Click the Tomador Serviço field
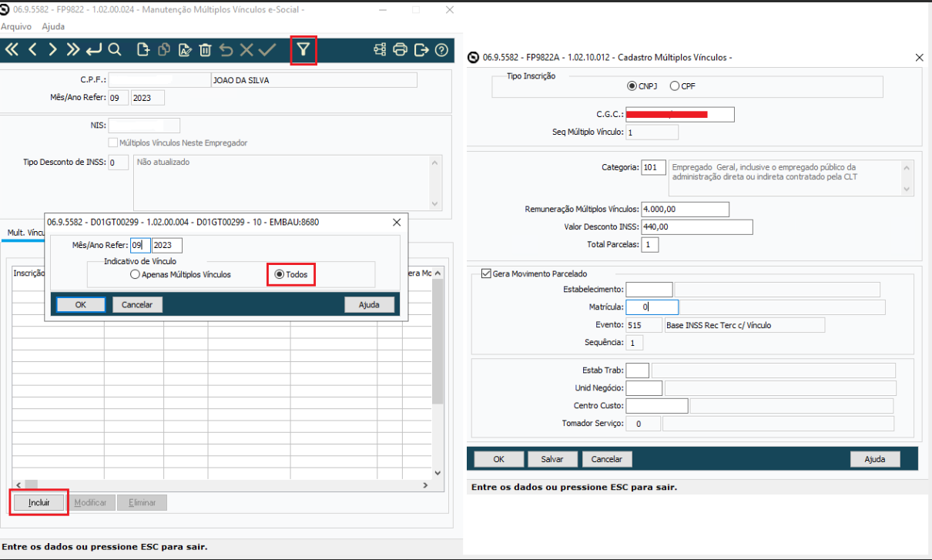The height and width of the screenshot is (560, 932). (x=642, y=424)
